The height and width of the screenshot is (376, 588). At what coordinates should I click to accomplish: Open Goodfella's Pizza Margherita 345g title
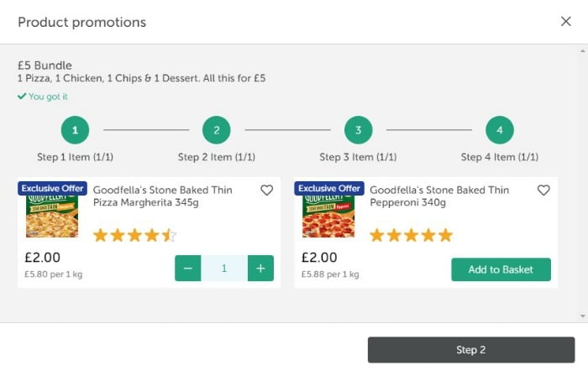163,196
